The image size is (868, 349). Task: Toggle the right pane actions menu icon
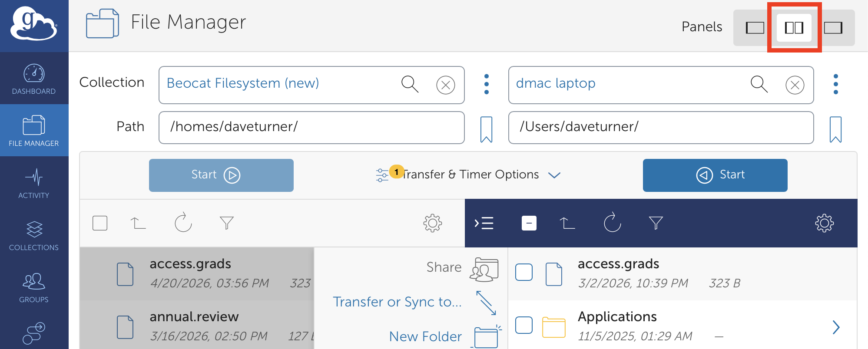click(484, 223)
